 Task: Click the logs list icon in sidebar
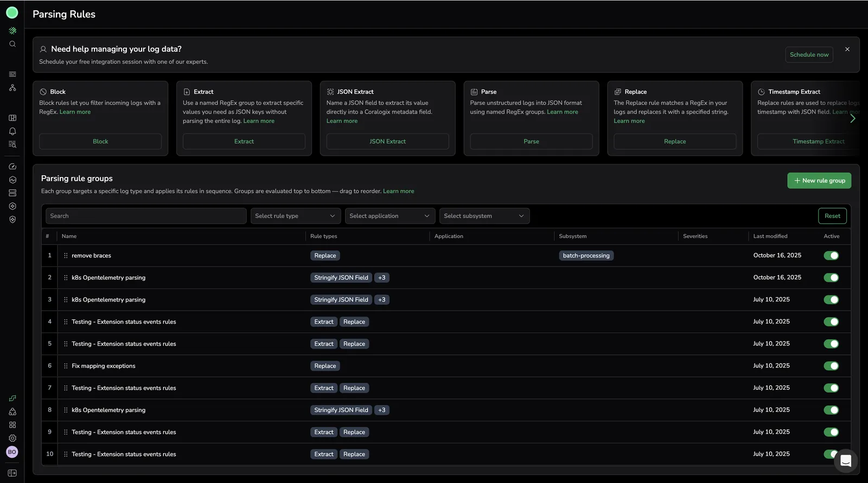click(x=12, y=74)
